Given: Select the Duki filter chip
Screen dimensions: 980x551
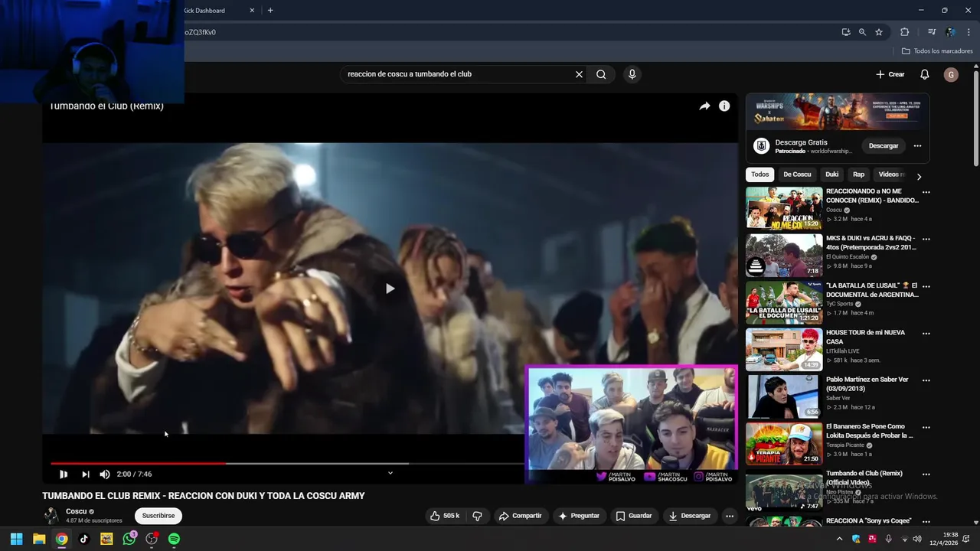Looking at the screenshot, I should click(x=831, y=174).
